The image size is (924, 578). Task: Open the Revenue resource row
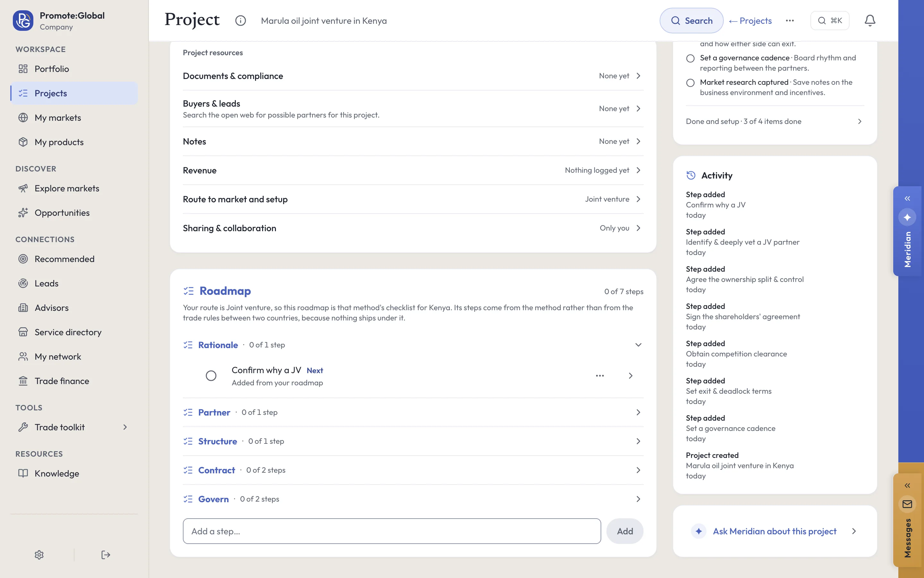click(413, 171)
